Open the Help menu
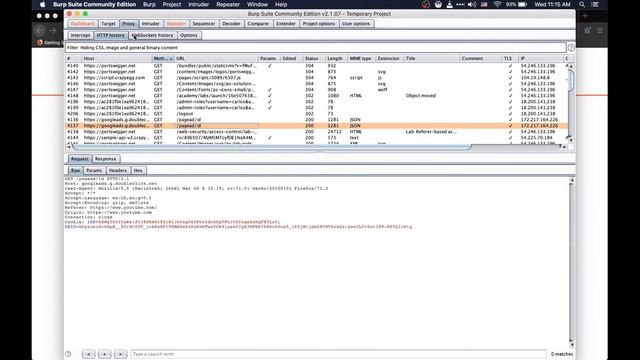The height and width of the screenshot is (360, 640). point(281,4)
